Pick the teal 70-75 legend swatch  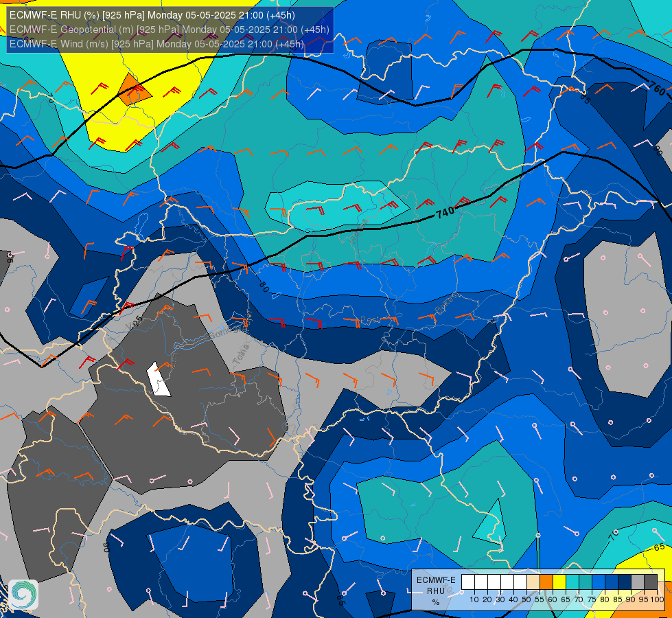(x=586, y=582)
